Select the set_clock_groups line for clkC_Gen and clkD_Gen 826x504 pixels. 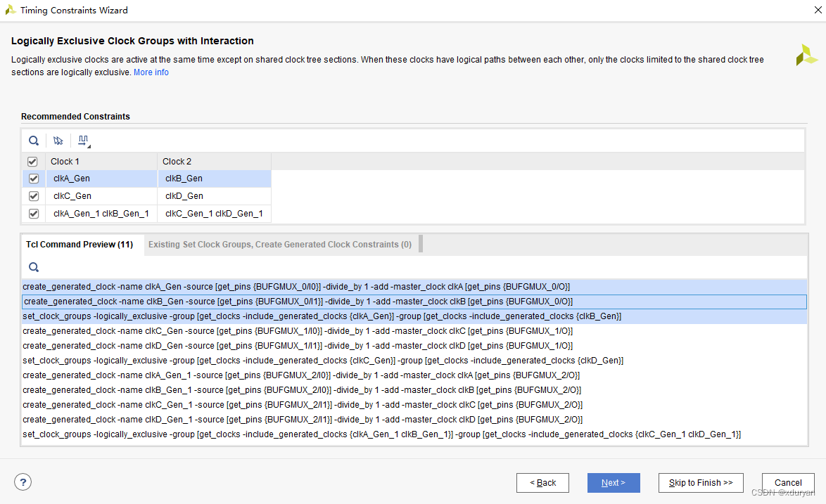tap(323, 361)
